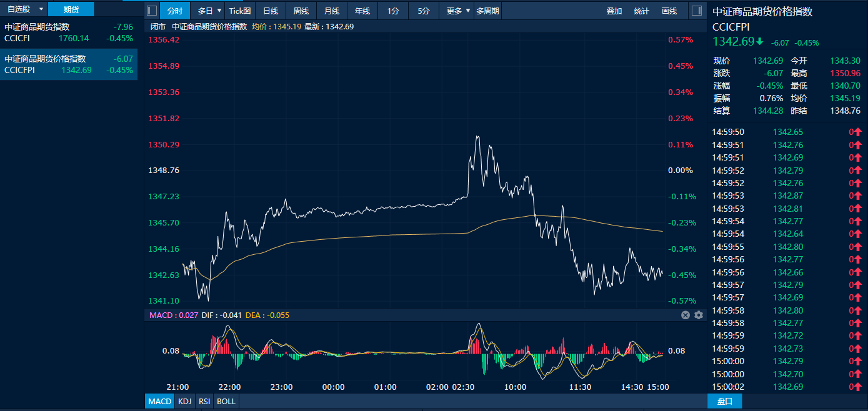Click the 最高 value 1350.96
Viewport: 868px width, 411px height.
click(x=845, y=73)
